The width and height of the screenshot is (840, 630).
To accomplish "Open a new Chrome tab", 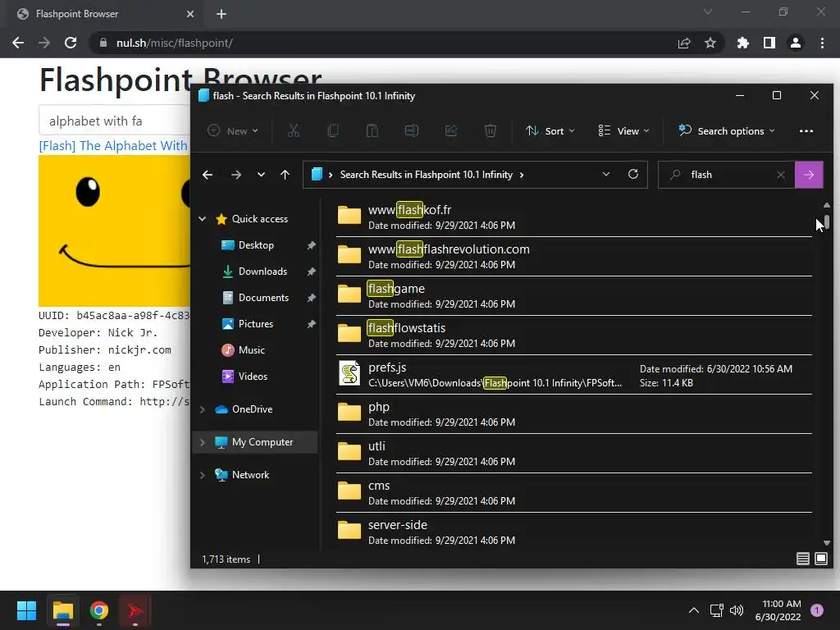I will pos(221,14).
